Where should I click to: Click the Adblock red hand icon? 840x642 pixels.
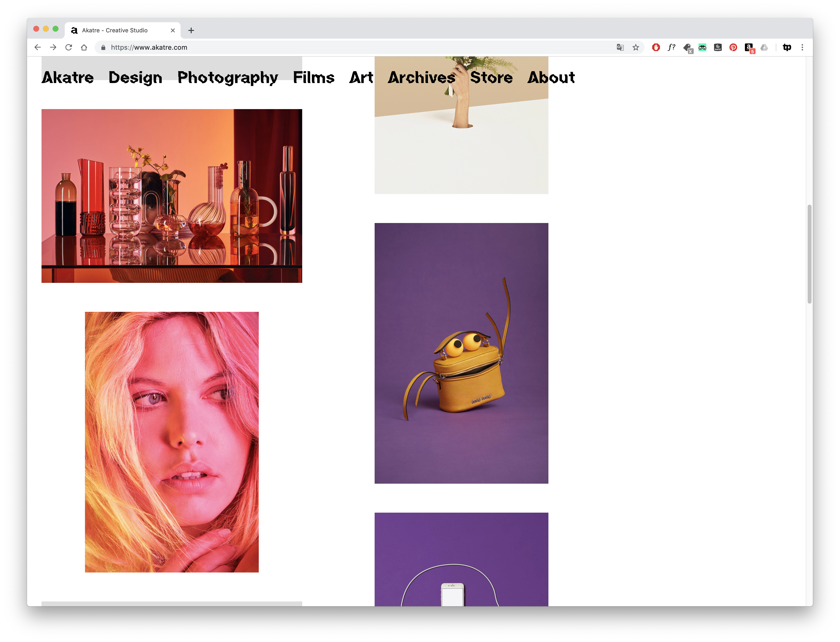pyautogui.click(x=656, y=47)
